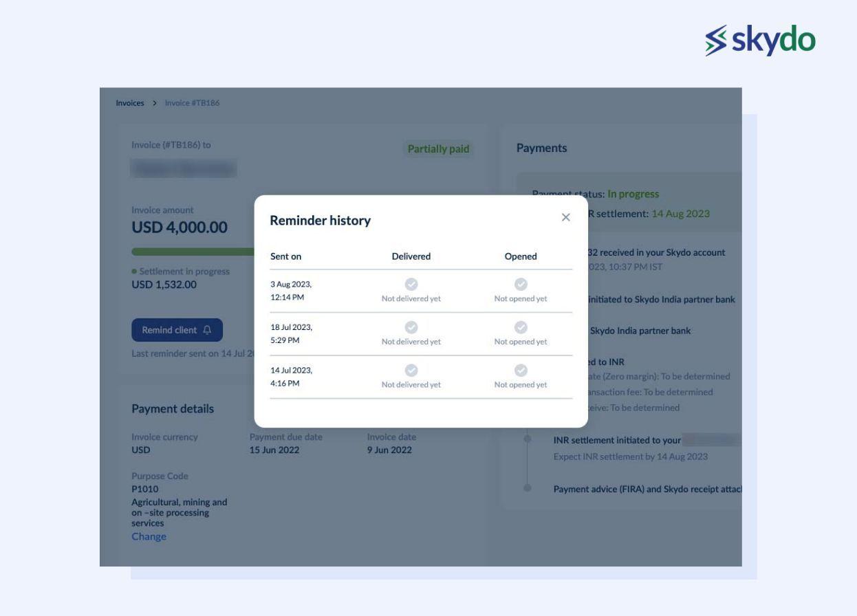857x616 pixels.
Task: Select the 3 Aug 2023, 12:14 PM entry
Action: pos(291,291)
